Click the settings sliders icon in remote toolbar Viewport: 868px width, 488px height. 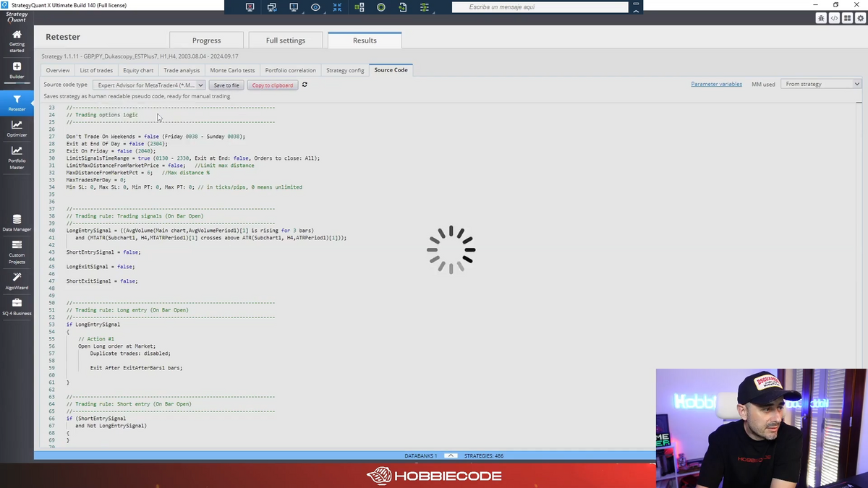(425, 7)
